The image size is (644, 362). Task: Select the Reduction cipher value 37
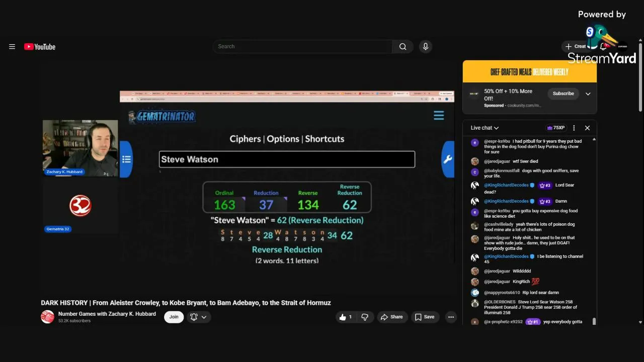(266, 205)
